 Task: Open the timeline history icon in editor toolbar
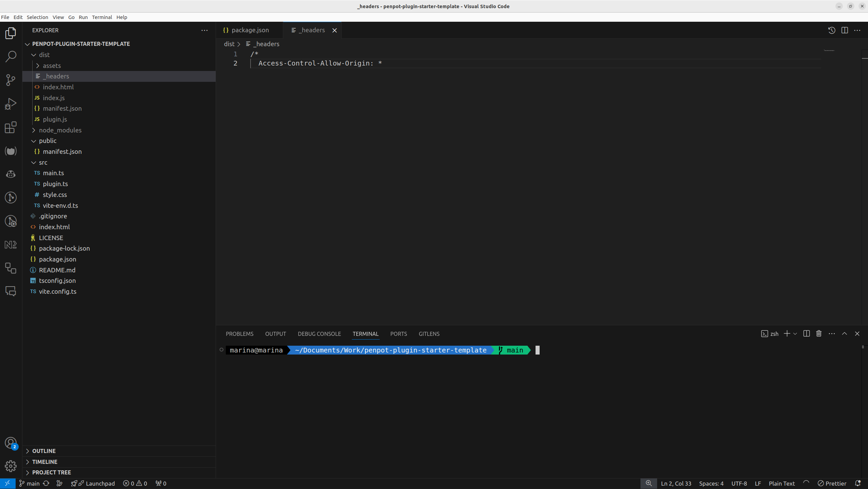pos(832,30)
